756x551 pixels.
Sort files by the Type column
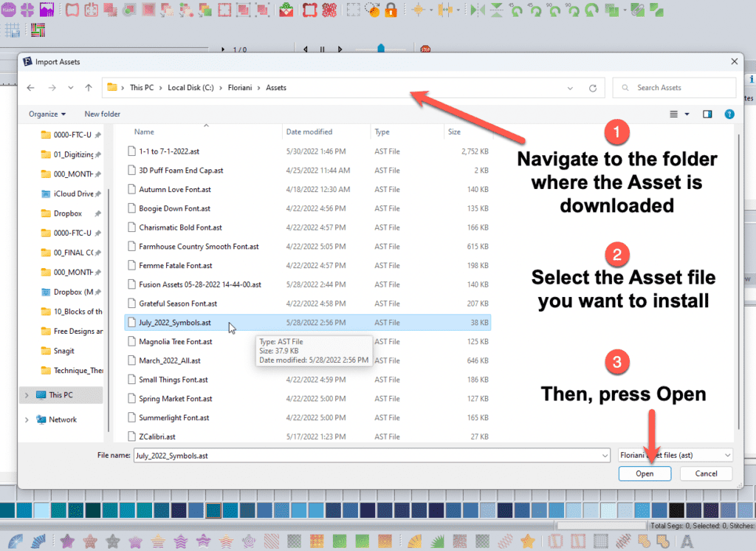pyautogui.click(x=382, y=131)
